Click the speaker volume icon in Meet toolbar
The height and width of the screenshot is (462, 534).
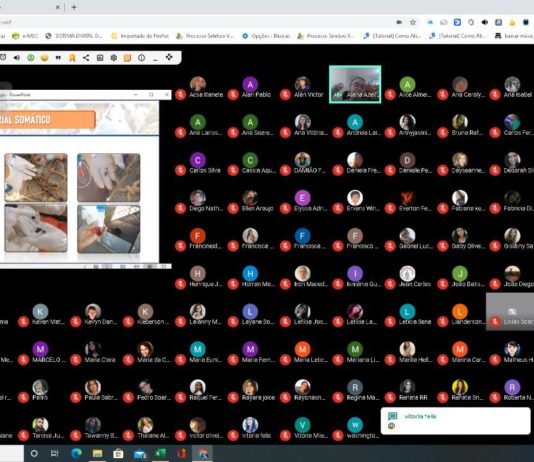click(x=16, y=58)
